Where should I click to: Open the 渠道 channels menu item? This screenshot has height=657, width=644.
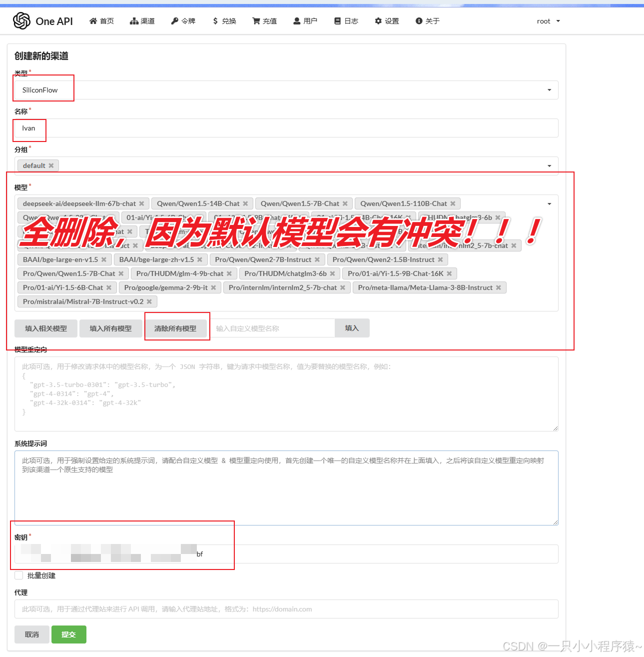pos(142,21)
